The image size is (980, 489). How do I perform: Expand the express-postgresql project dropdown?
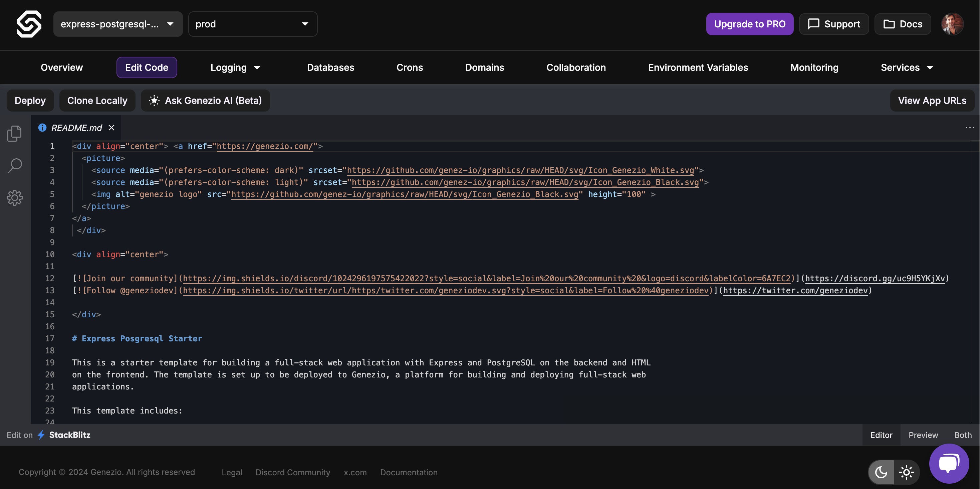[118, 24]
